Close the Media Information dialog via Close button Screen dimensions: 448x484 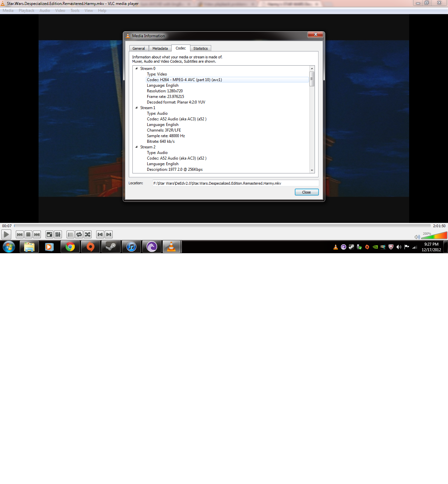pos(307,192)
